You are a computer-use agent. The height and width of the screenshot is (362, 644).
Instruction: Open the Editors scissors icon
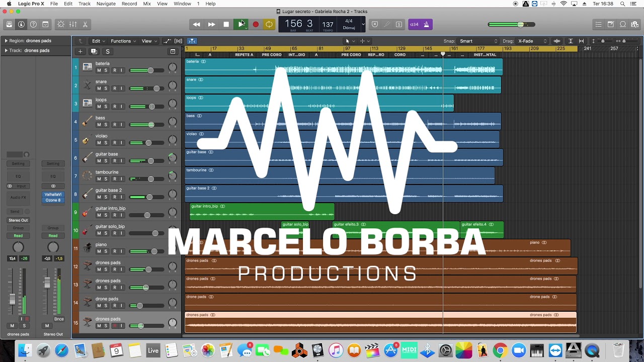click(x=85, y=24)
